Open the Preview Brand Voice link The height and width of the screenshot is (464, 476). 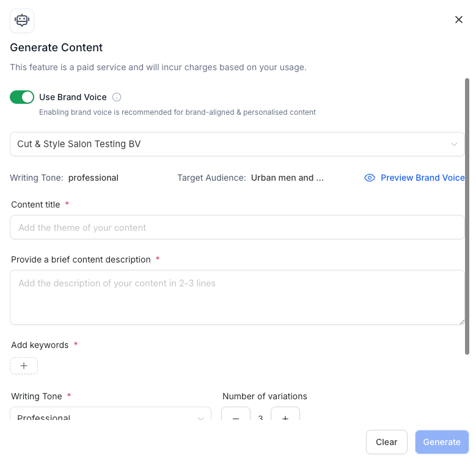422,178
